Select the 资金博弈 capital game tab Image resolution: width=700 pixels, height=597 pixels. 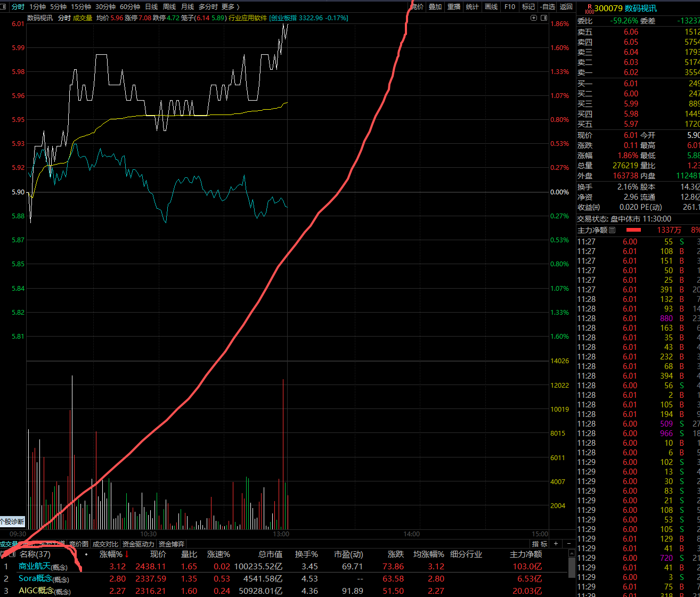pos(171,544)
